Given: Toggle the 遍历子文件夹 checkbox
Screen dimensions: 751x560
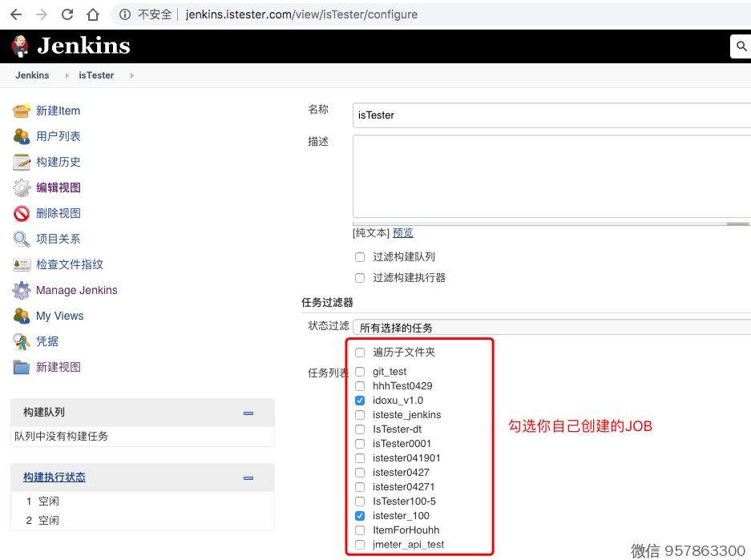Looking at the screenshot, I should pos(360,353).
